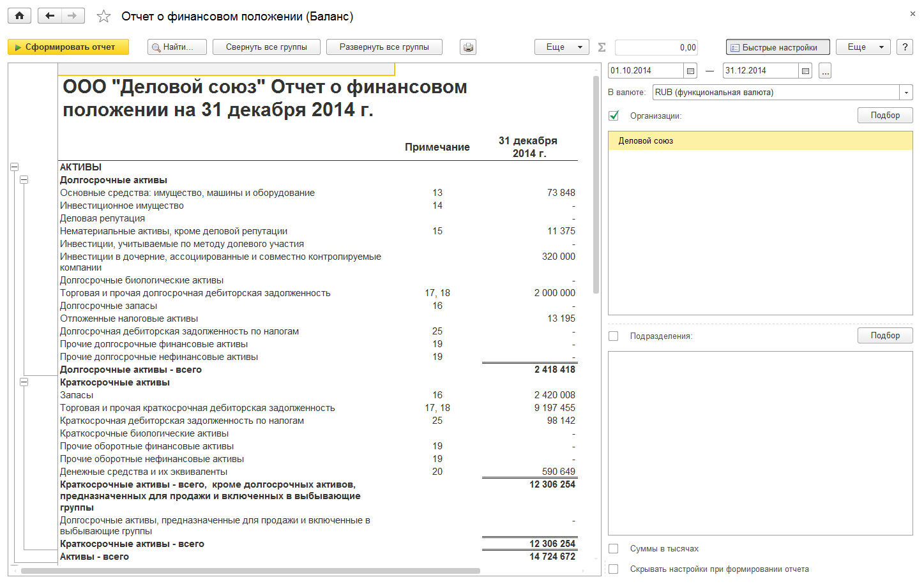Select the Деловой союз organization row
Viewport: 924px width, 584px height.
tap(761, 141)
